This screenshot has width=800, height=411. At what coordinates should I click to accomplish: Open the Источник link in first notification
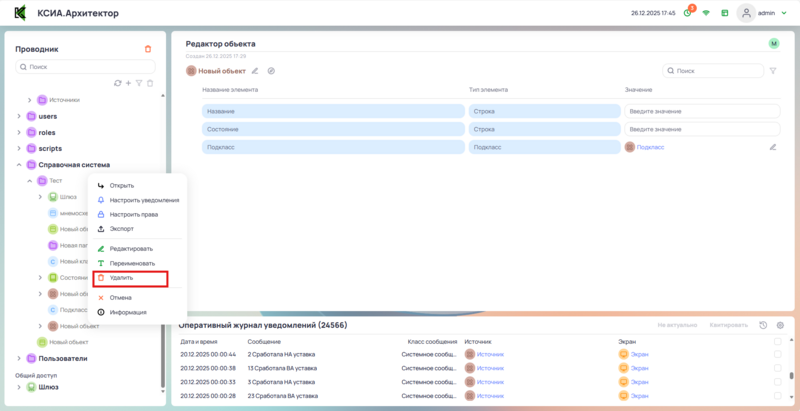coord(490,354)
